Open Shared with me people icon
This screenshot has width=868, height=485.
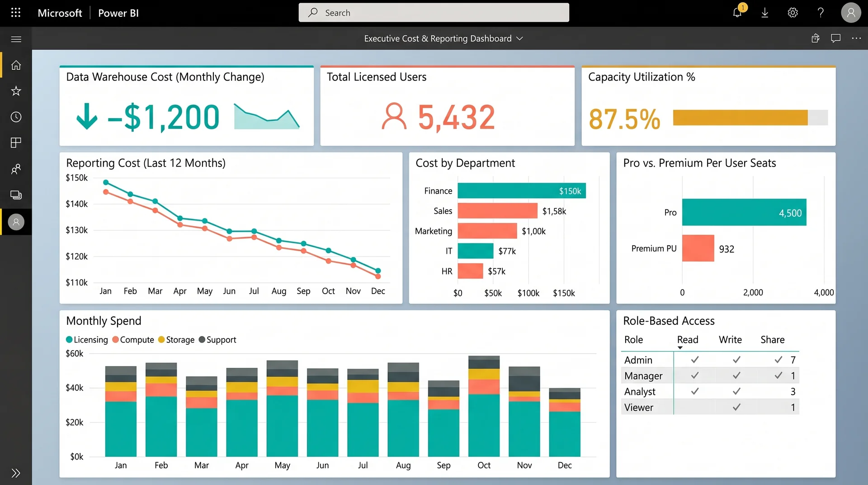[x=16, y=169]
